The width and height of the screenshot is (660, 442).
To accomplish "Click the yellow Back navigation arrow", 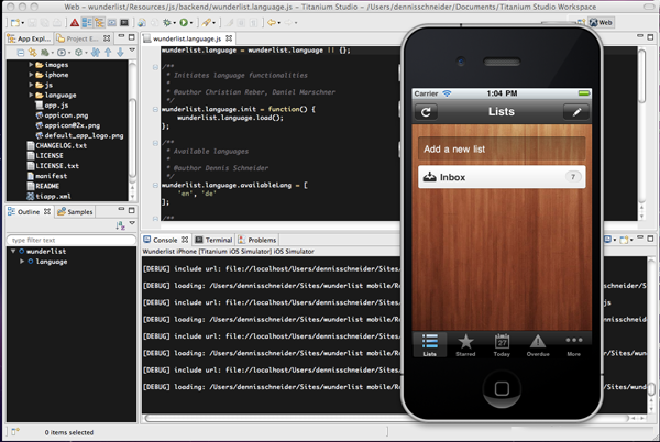I will pyautogui.click(x=271, y=23).
